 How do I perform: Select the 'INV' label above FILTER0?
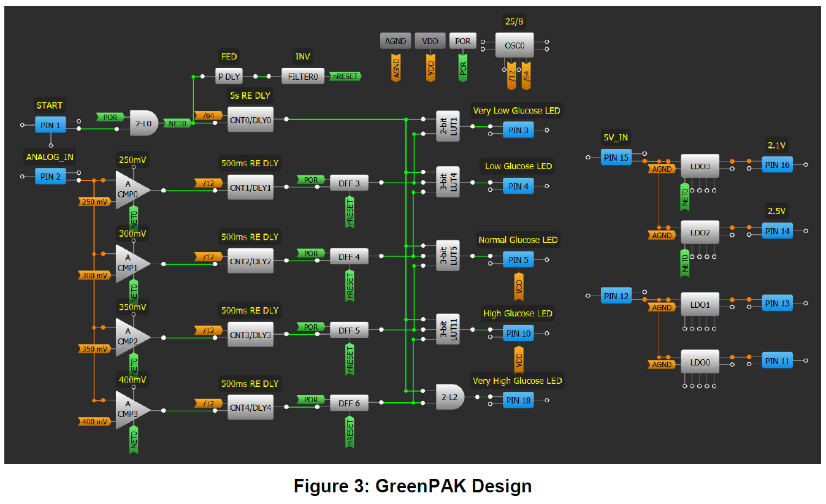(303, 56)
